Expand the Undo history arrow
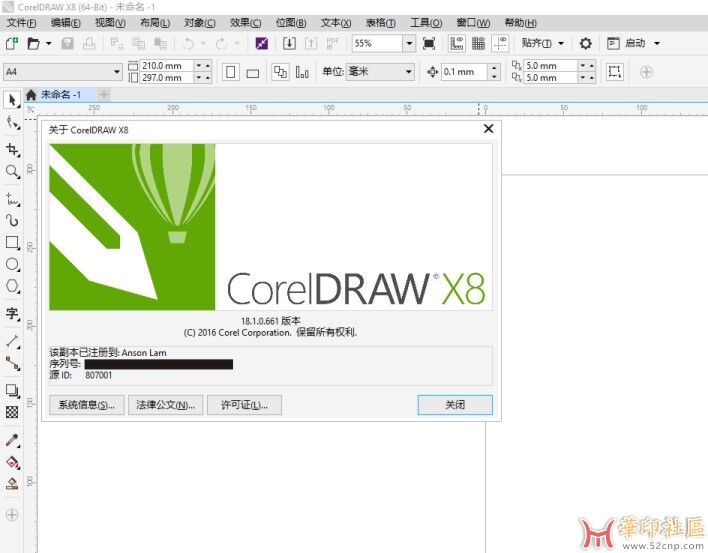708x553 pixels. pos(203,43)
